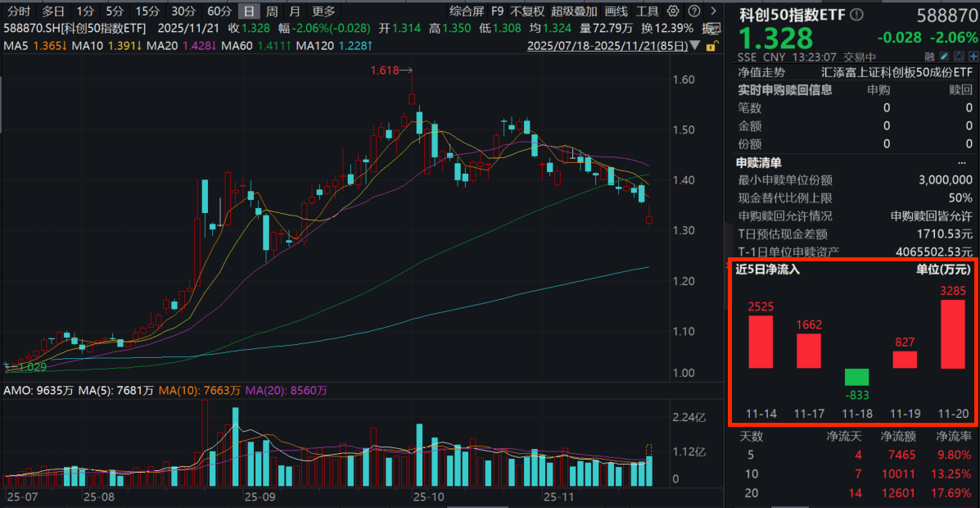
Task: Select the 画线 drawing tool
Action: 615,11
